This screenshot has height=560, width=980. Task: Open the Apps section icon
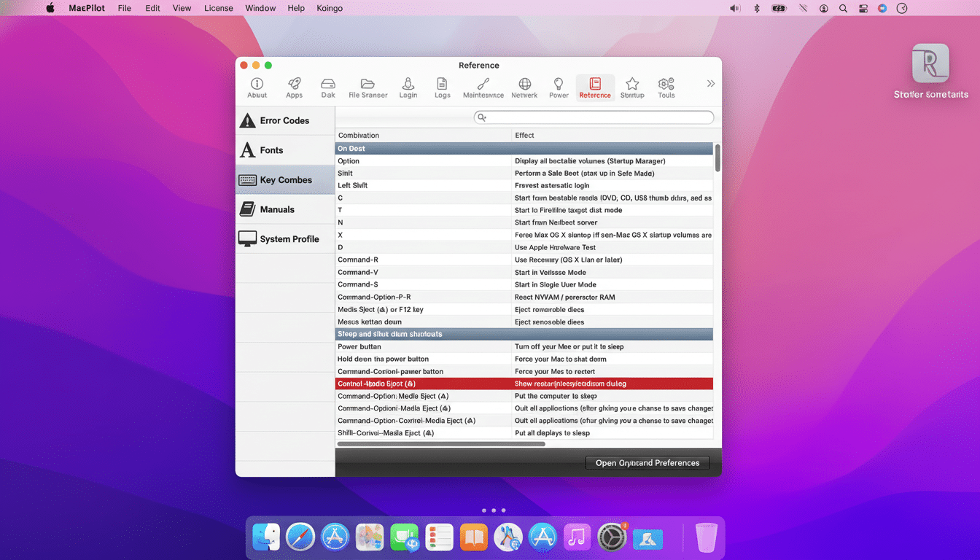294,86
